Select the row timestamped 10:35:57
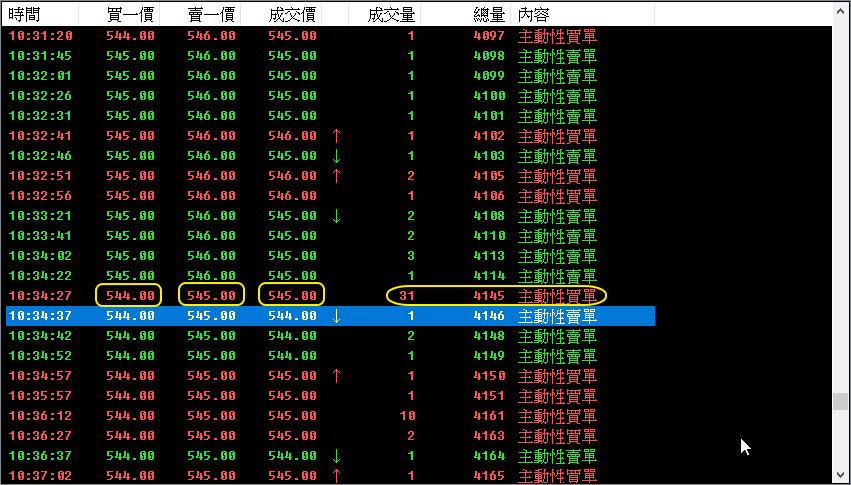The image size is (851, 485). point(330,395)
